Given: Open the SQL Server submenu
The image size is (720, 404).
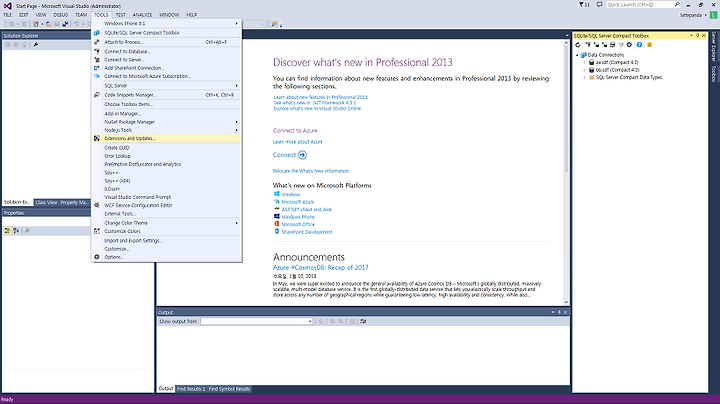Looking at the screenshot, I should point(167,86).
